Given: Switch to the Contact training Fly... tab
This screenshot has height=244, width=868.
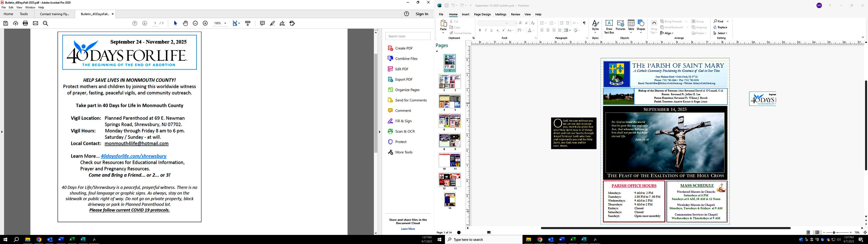Looking at the screenshot, I should point(55,14).
